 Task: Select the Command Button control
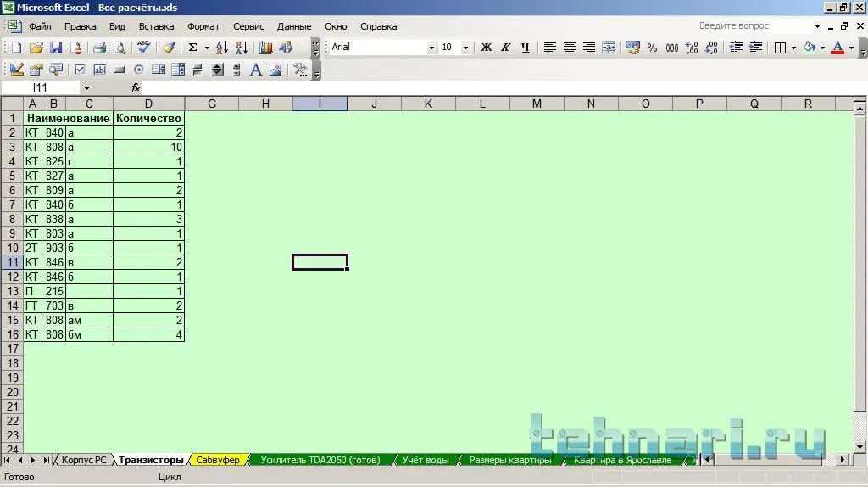coord(119,70)
